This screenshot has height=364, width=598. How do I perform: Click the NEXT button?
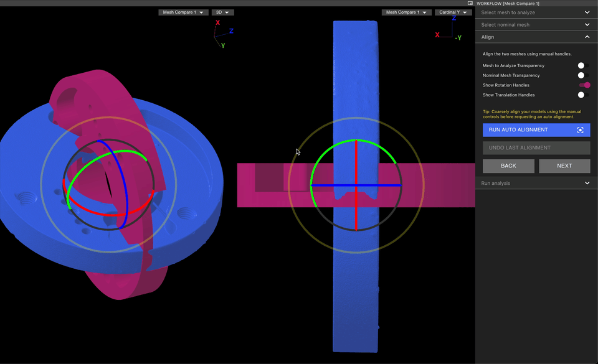tap(564, 166)
